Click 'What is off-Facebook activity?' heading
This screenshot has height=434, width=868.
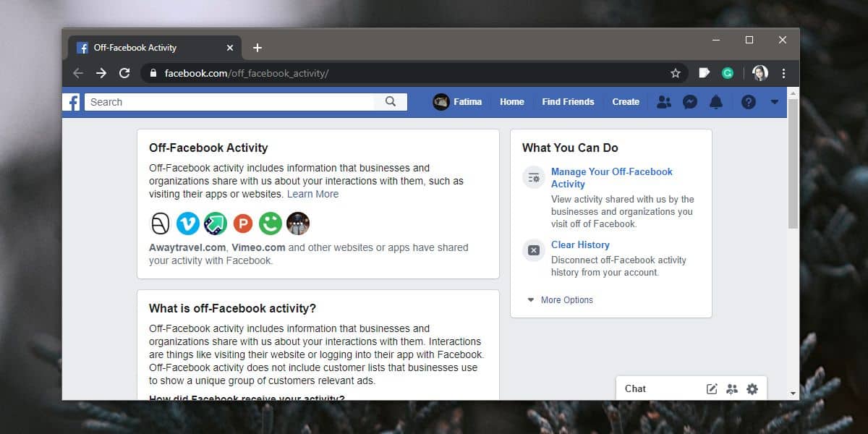pyautogui.click(x=233, y=308)
